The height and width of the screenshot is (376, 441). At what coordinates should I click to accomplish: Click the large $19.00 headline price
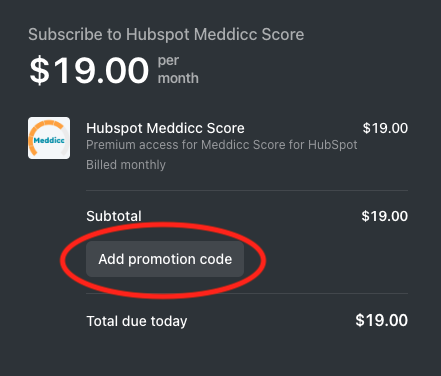coord(89,70)
